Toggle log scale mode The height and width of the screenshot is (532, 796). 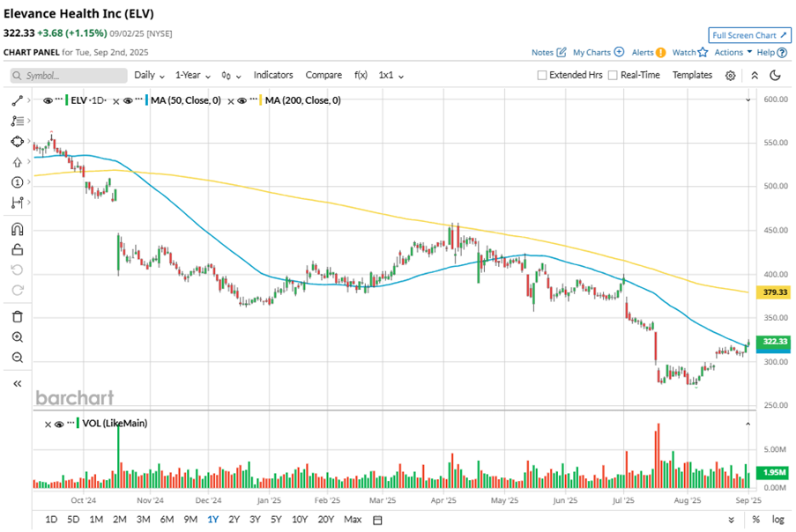tap(777, 520)
